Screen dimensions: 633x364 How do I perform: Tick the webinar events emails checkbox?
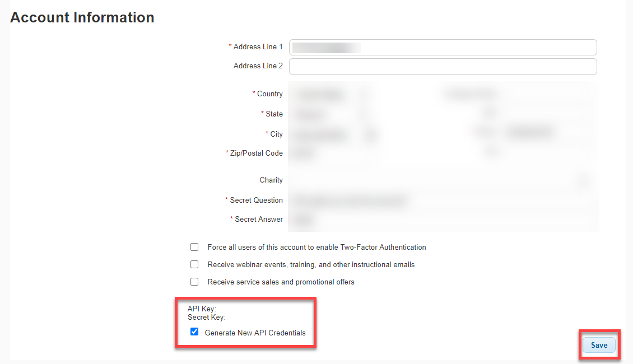[x=194, y=264]
